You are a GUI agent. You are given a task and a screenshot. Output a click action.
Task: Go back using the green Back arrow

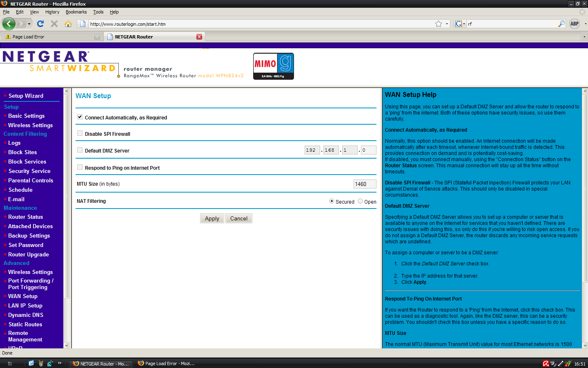9,24
